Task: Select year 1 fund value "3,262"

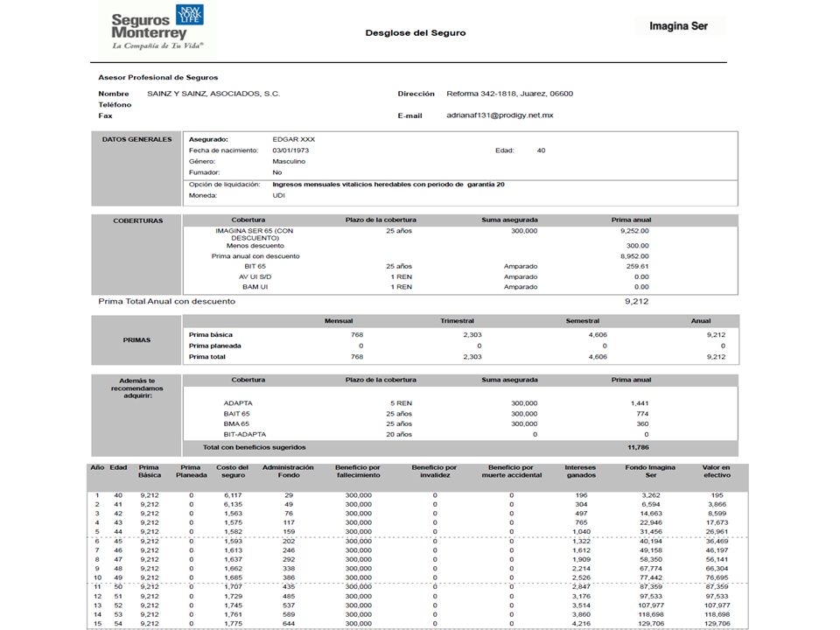Action: 651,495
